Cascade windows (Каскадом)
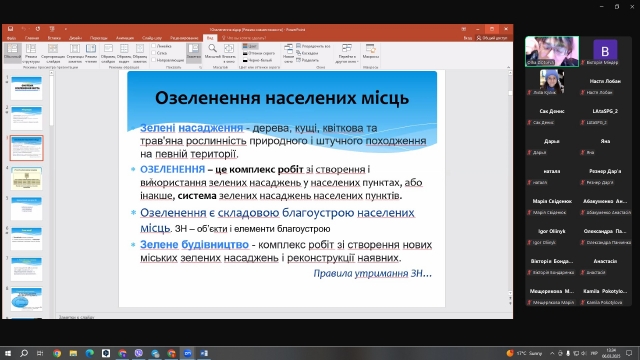This screenshot has width=640, height=360. (307, 53)
